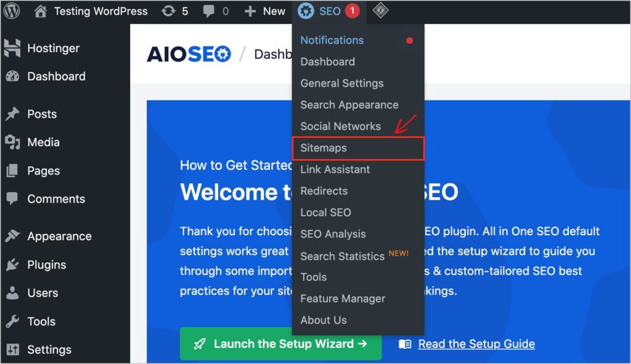Click the Appearance brush icon
This screenshot has height=364, width=631.
tap(12, 236)
